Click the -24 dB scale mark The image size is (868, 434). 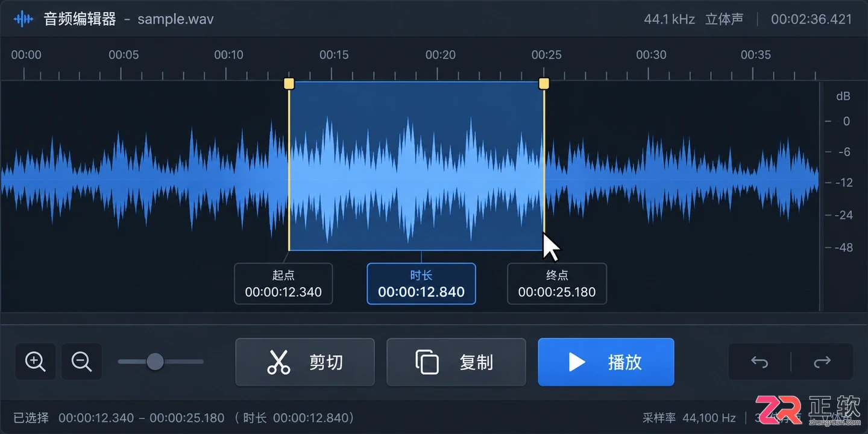(844, 215)
